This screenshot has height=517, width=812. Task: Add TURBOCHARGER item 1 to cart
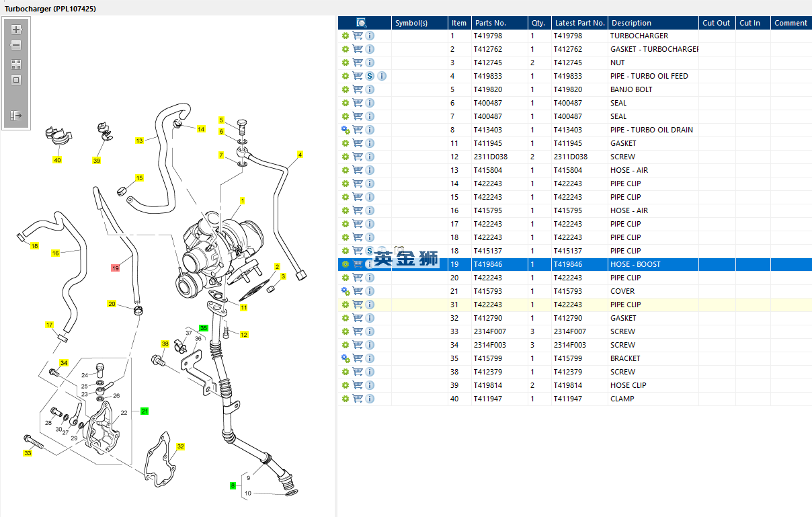point(358,36)
